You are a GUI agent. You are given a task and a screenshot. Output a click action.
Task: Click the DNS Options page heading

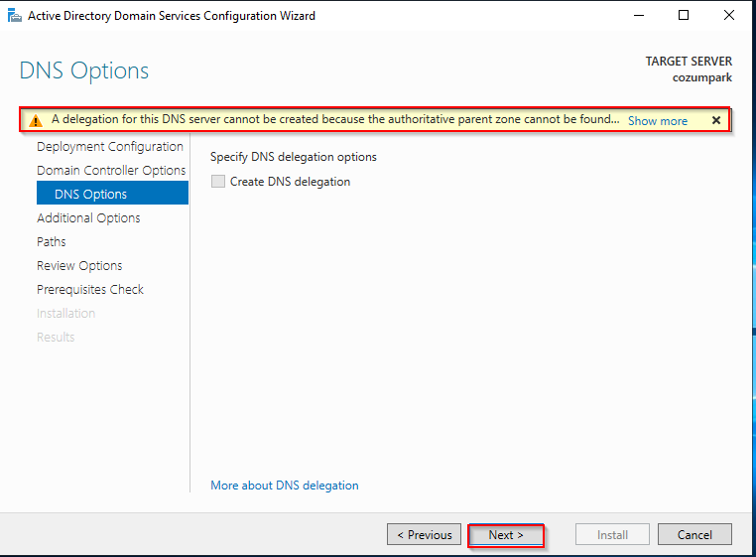(84, 70)
